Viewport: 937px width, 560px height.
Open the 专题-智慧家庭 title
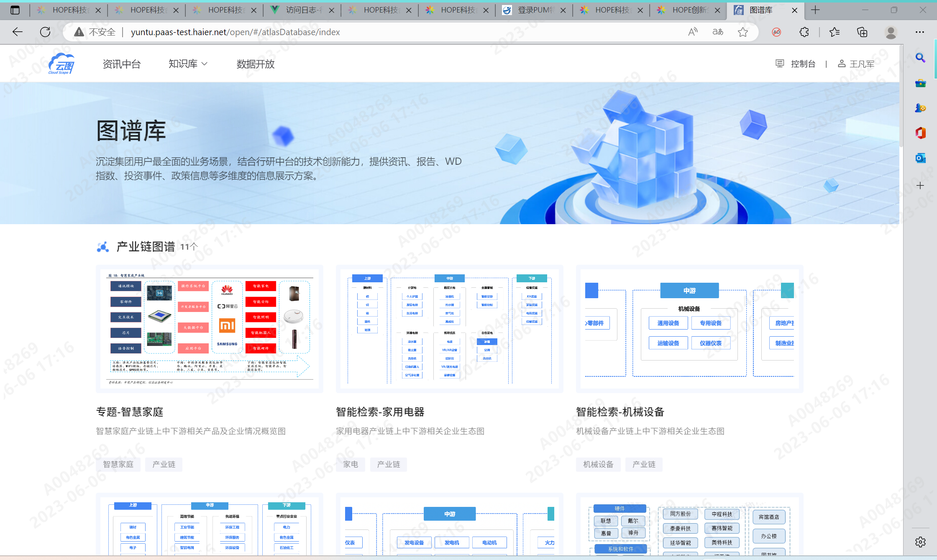[130, 412]
